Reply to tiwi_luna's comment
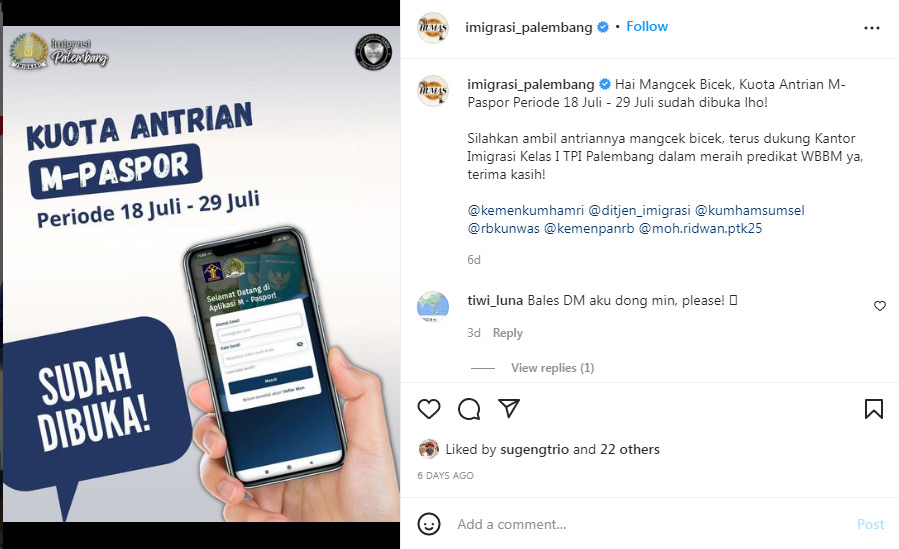 (x=507, y=333)
